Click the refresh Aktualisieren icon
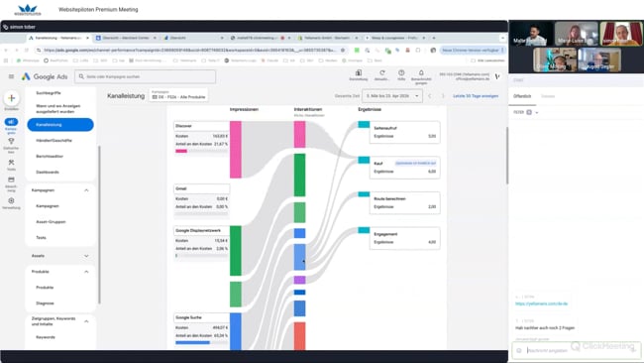Screen dimensions: 644x363 point(382,72)
